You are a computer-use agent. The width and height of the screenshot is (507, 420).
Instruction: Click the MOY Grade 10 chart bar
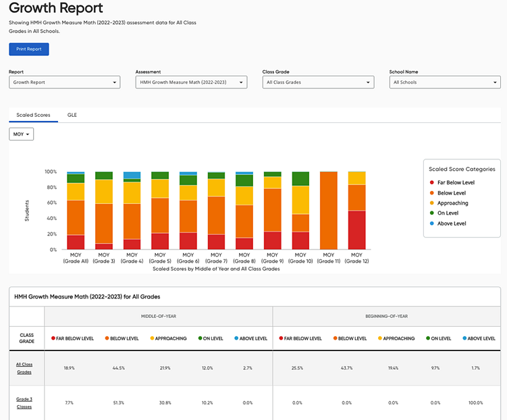(300, 211)
